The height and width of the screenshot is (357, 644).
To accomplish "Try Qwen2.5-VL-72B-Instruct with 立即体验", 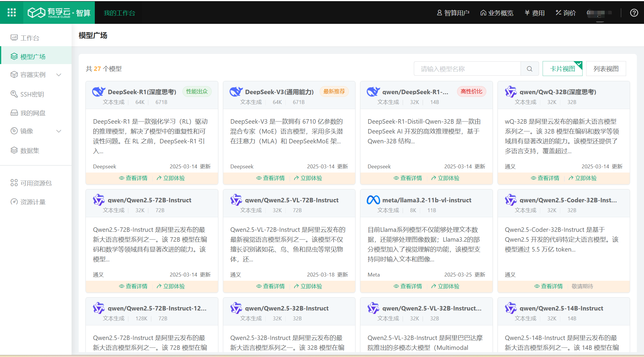I will [x=308, y=286].
